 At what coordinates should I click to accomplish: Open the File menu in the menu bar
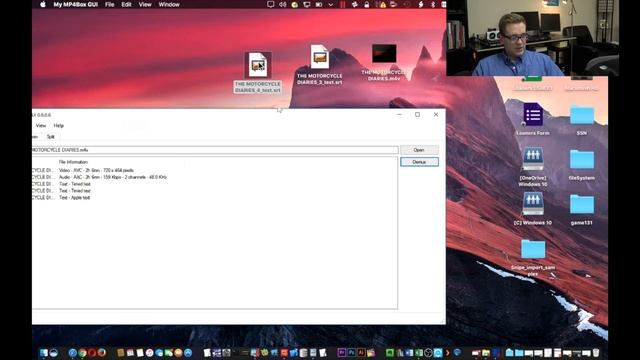[110, 4]
